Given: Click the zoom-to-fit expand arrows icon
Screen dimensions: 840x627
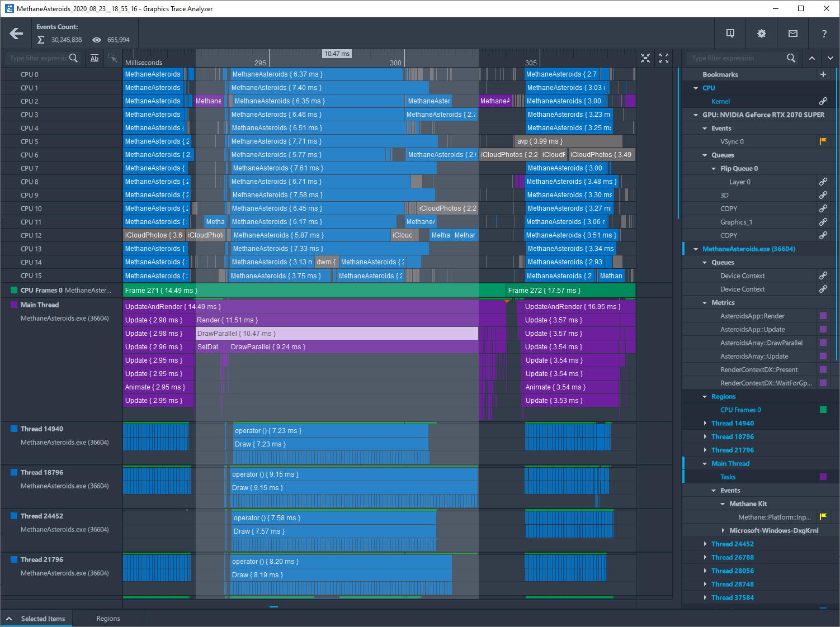Looking at the screenshot, I should tap(664, 58).
